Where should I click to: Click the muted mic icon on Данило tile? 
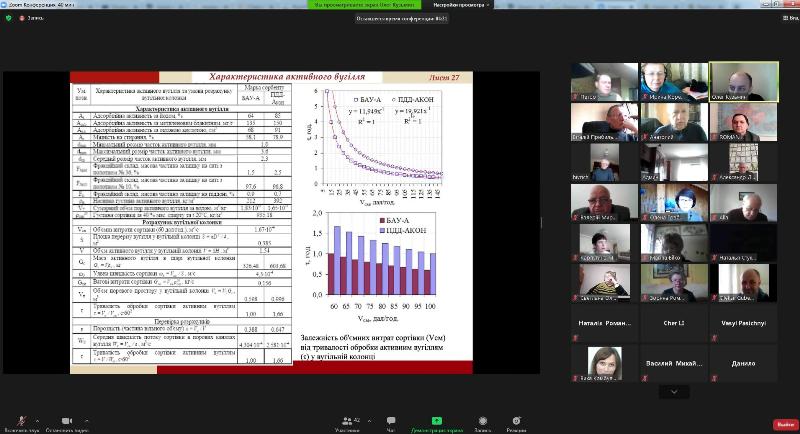click(714, 378)
